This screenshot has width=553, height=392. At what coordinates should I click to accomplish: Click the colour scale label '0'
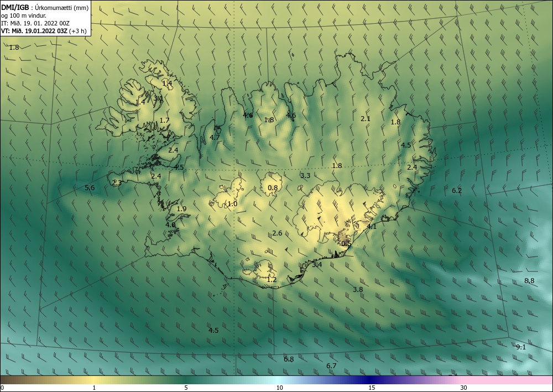pos(2,388)
